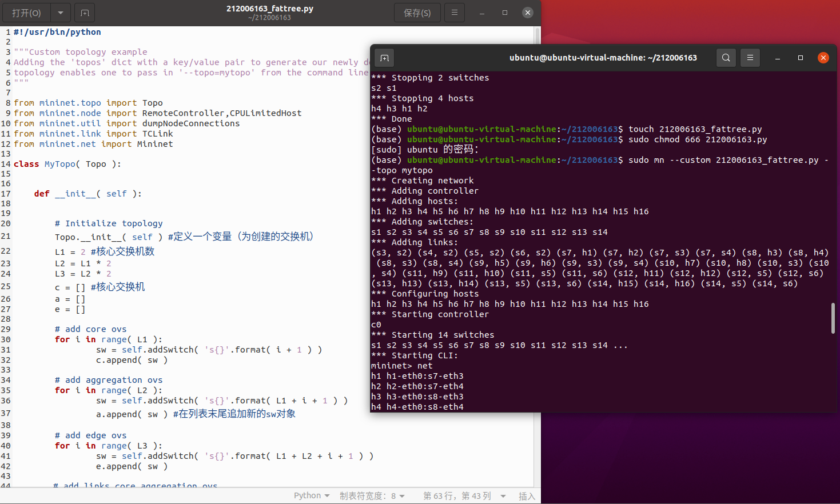Minimize the text editor window
The image size is (840, 504).
coord(482,13)
